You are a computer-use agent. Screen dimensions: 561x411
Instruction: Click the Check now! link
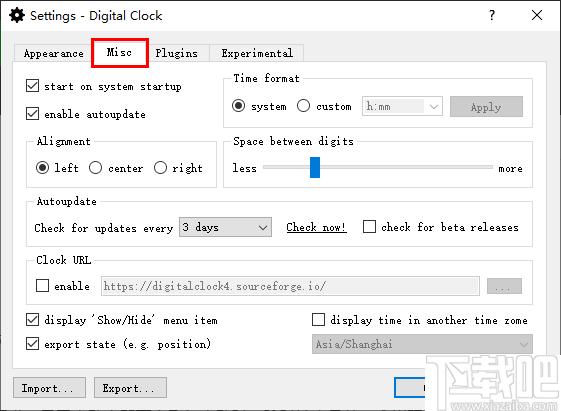click(x=316, y=227)
